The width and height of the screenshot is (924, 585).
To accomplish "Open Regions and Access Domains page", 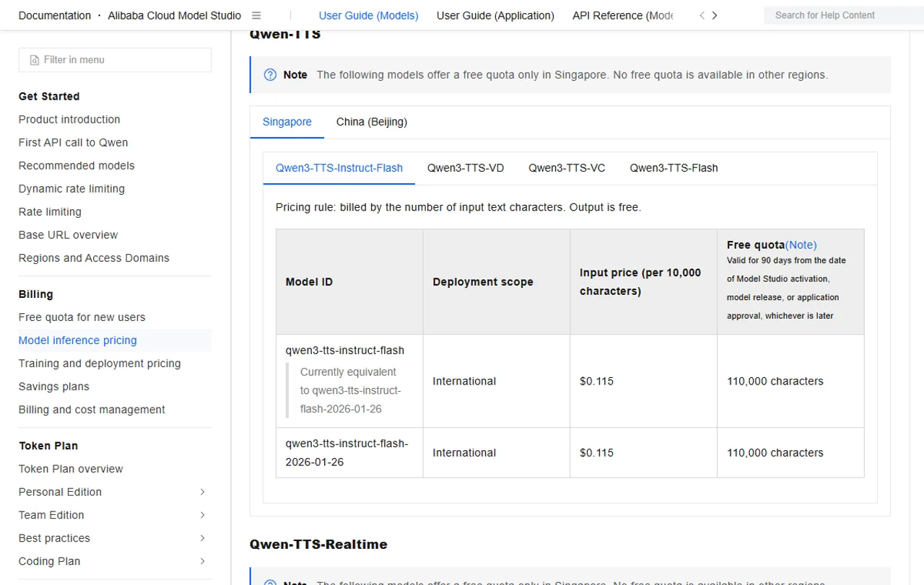I will click(94, 258).
